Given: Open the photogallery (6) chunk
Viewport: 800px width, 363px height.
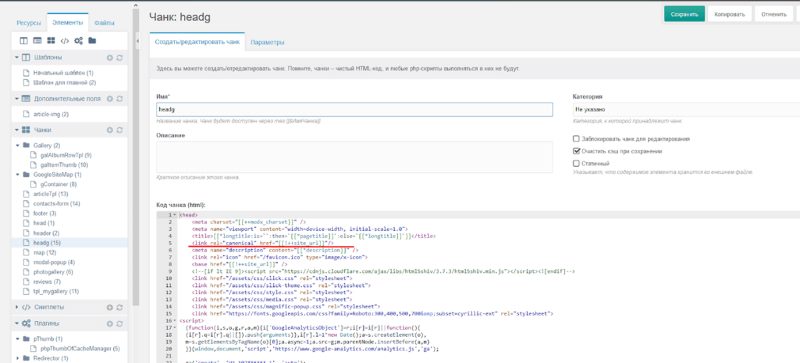Looking at the screenshot, I should (54, 272).
